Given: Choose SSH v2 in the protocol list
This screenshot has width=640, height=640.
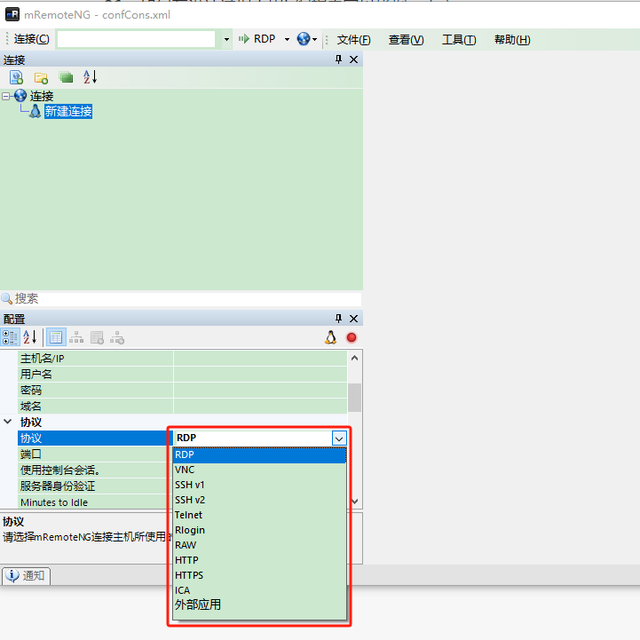Looking at the screenshot, I should tap(260, 500).
